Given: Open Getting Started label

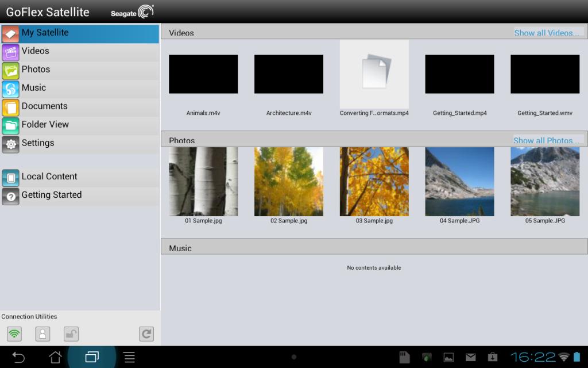Looking at the screenshot, I should click(x=52, y=195).
